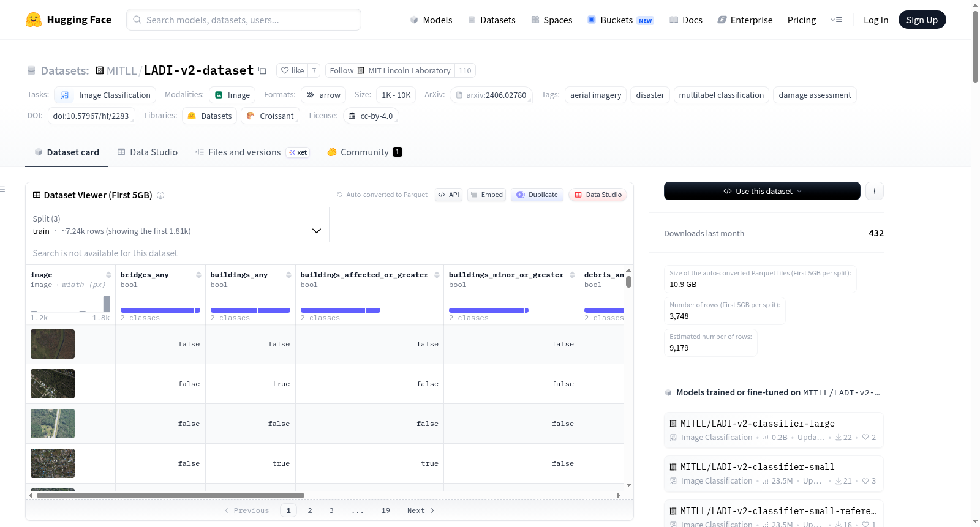Open Models in the top navigation
This screenshot has height=527, width=980.
click(431, 20)
